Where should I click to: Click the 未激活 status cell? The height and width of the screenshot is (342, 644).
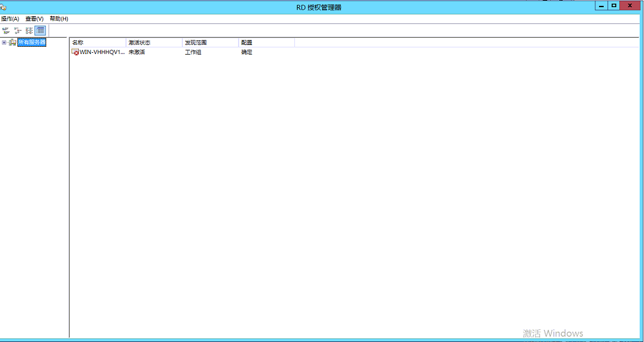click(137, 52)
